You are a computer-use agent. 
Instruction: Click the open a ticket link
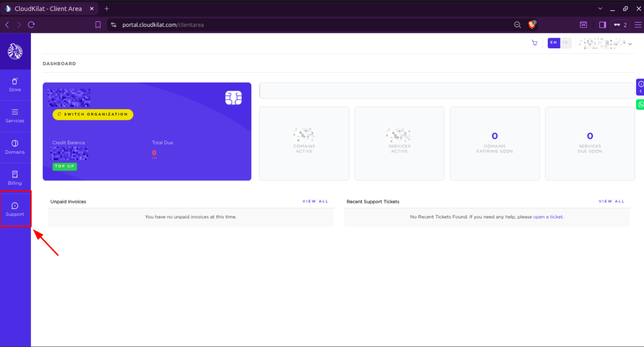[x=548, y=217]
